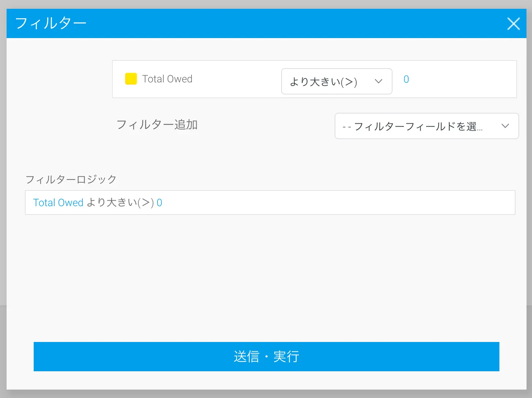532x398 pixels.
Task: Click the placeholder text in filter field combo
Action: (x=413, y=127)
